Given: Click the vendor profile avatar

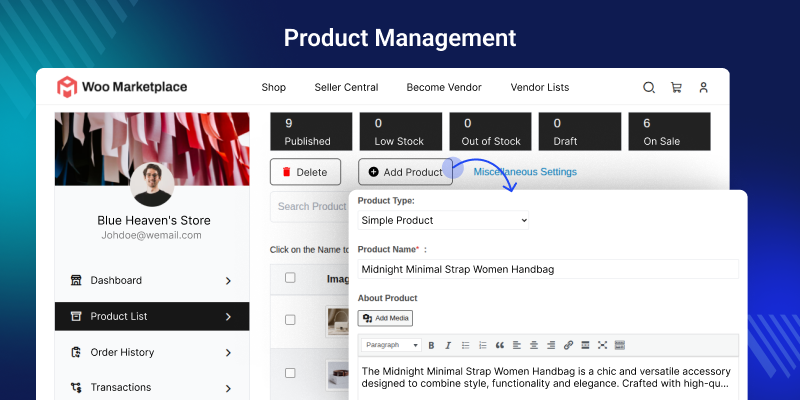Looking at the screenshot, I should click(x=152, y=184).
